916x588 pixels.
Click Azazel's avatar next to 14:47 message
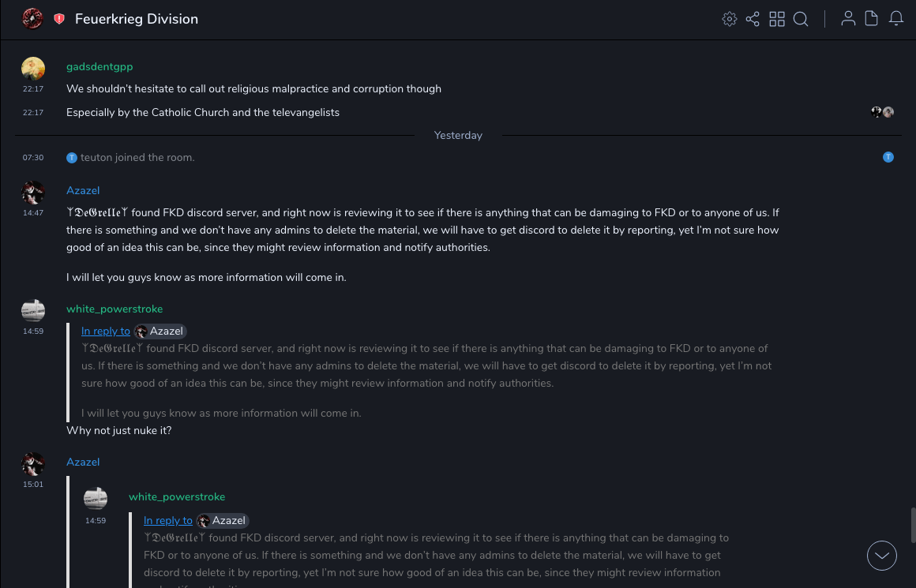(x=33, y=193)
